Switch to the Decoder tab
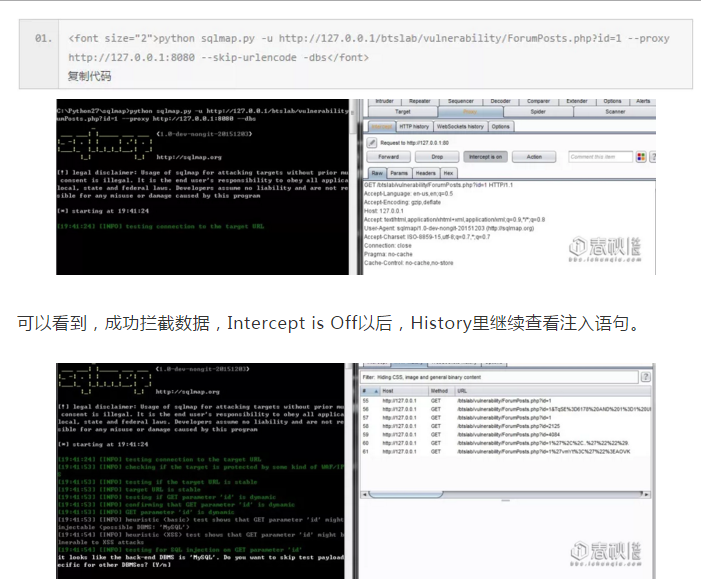Screen dimensions: 701x584 click(500, 101)
